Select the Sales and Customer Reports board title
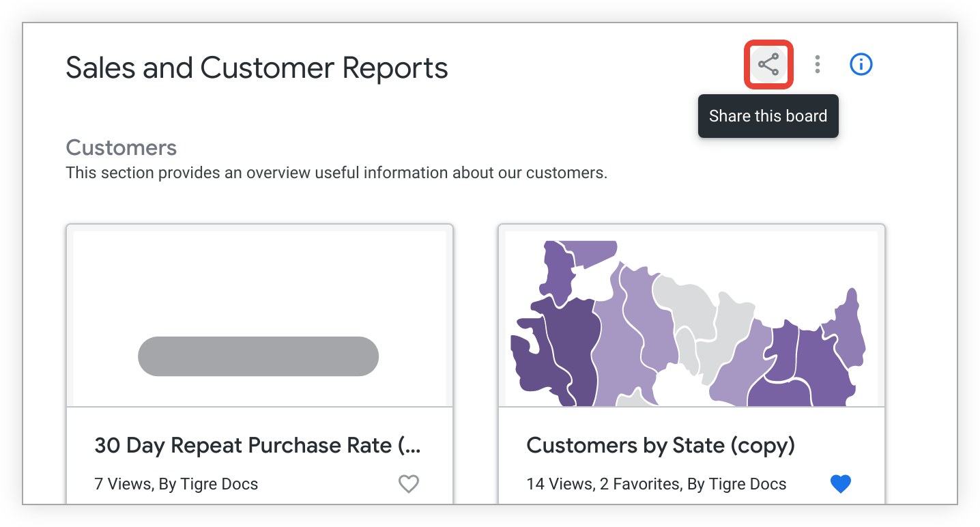980x527 pixels. 257,68
